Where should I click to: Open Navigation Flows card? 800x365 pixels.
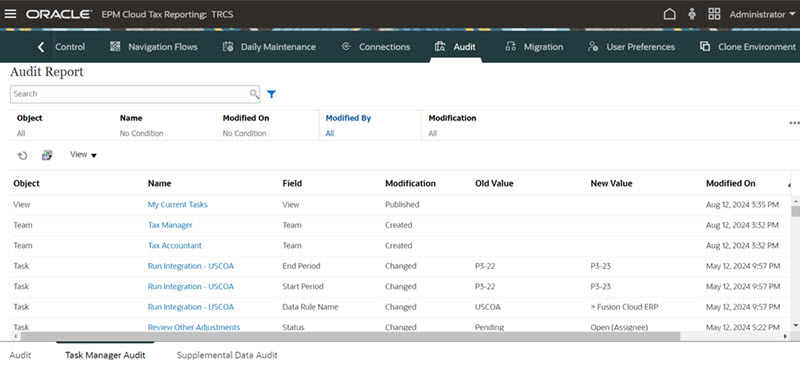pyautogui.click(x=154, y=47)
